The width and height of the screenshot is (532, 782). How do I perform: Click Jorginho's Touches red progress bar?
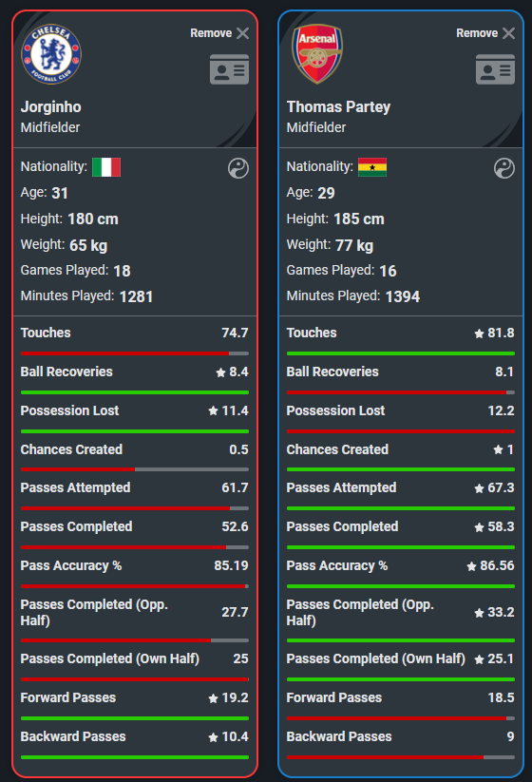coord(124,353)
